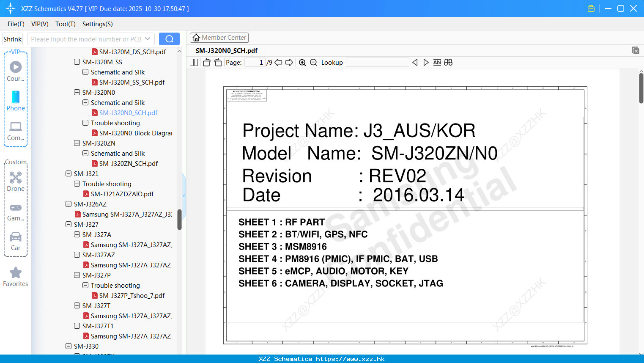Find next lookup result
The width and height of the screenshot is (644, 363).
tap(426, 62)
